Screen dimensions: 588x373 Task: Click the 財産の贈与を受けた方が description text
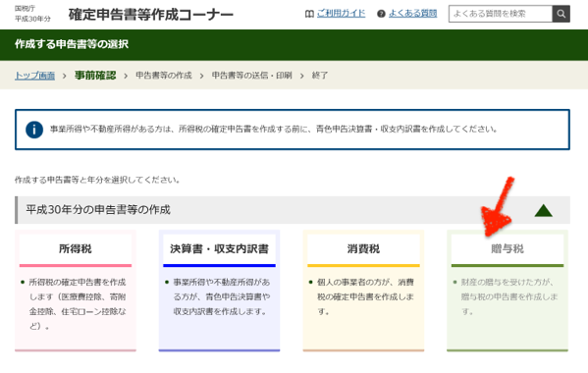tap(509, 296)
